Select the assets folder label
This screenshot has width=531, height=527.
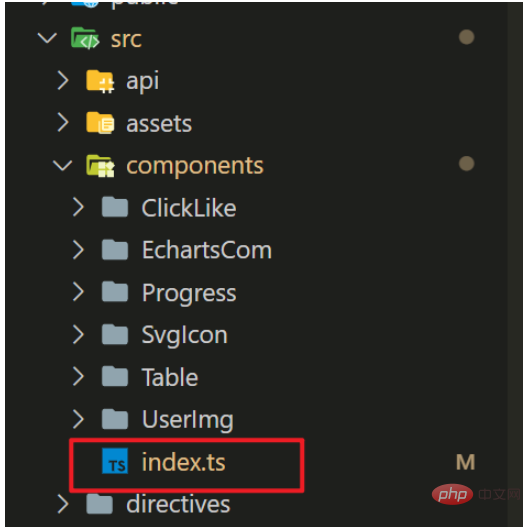[159, 124]
